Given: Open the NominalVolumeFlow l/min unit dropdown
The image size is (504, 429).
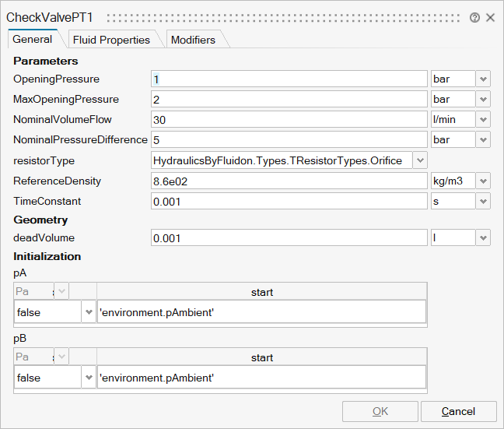Looking at the screenshot, I should tap(483, 120).
